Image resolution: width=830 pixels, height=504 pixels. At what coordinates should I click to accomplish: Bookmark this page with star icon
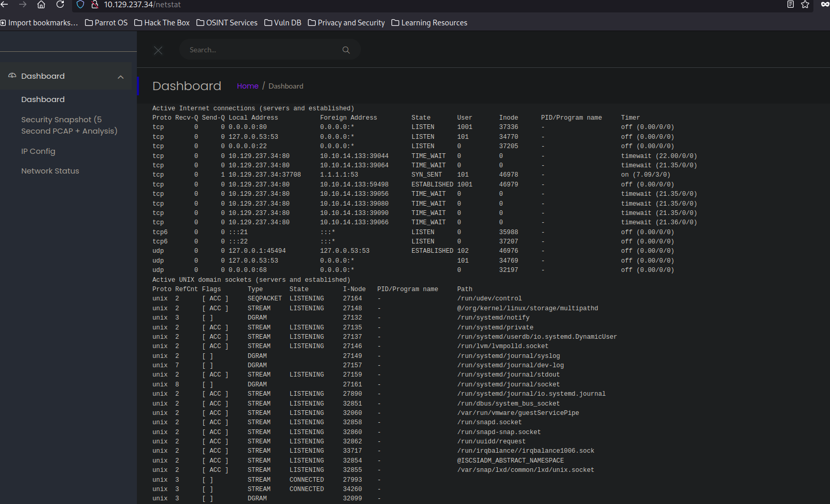coord(805,5)
